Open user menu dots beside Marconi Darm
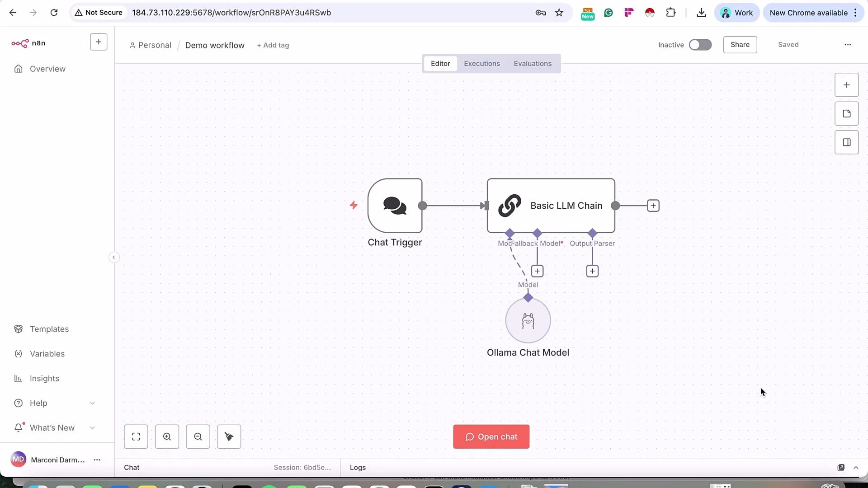This screenshot has width=868, height=488. (97, 460)
